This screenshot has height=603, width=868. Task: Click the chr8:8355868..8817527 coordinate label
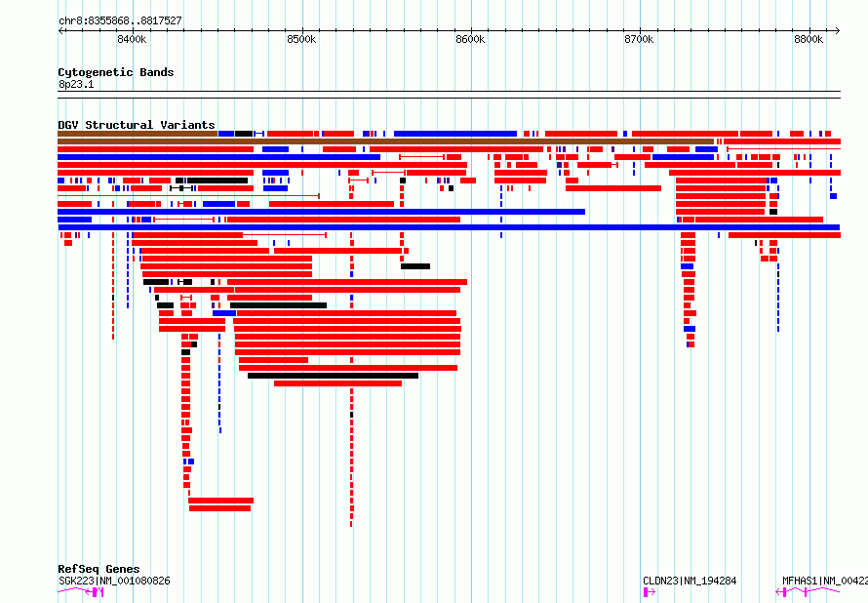click(120, 20)
